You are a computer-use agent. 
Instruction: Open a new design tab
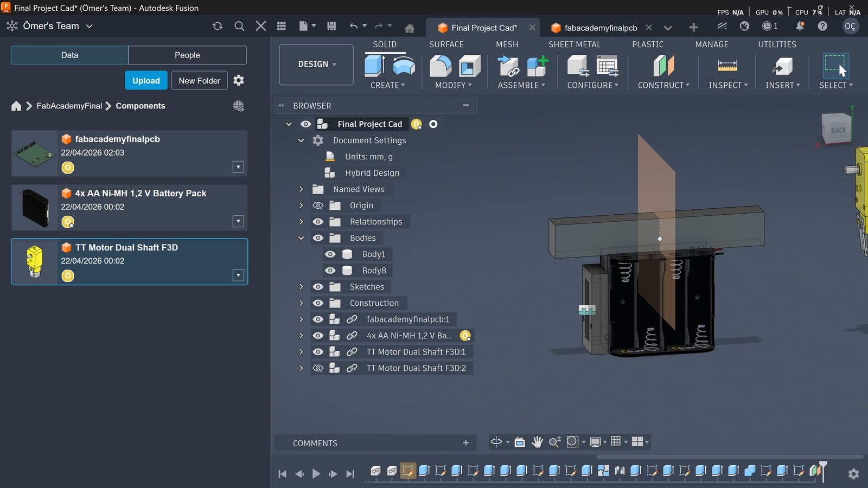pyautogui.click(x=693, y=28)
